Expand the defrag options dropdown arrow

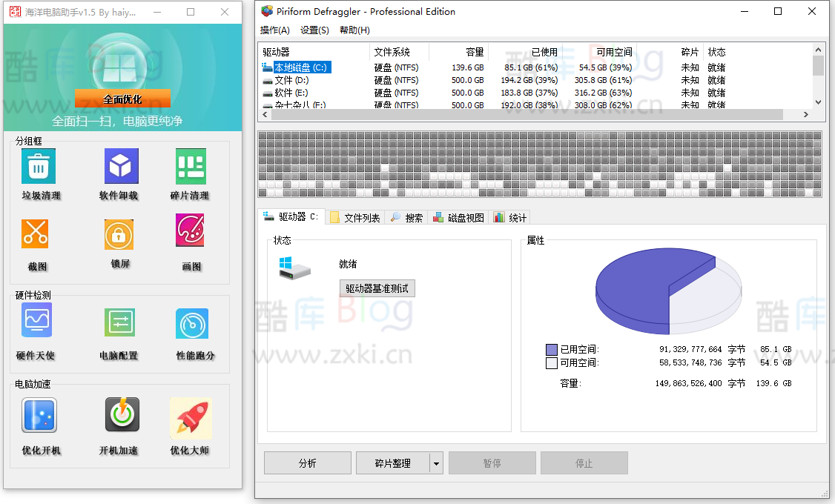[436, 462]
